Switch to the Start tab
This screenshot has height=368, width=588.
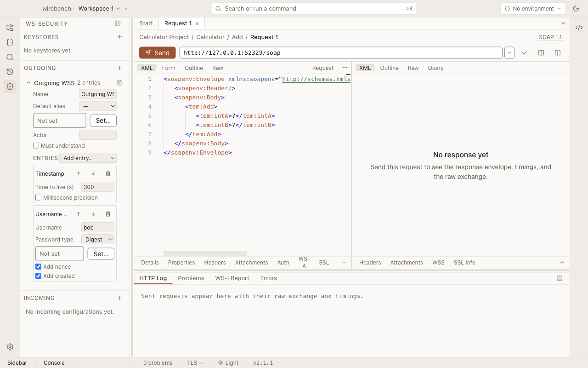tap(146, 23)
